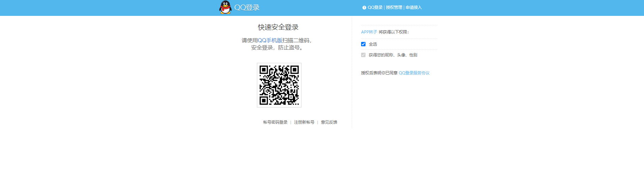Click the 快速安全登录 heading text

[278, 27]
